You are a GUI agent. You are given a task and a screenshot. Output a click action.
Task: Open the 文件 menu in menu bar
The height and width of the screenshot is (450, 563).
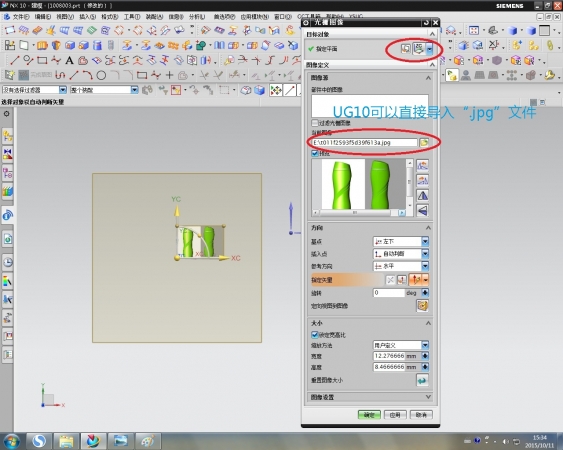click(x=20, y=17)
